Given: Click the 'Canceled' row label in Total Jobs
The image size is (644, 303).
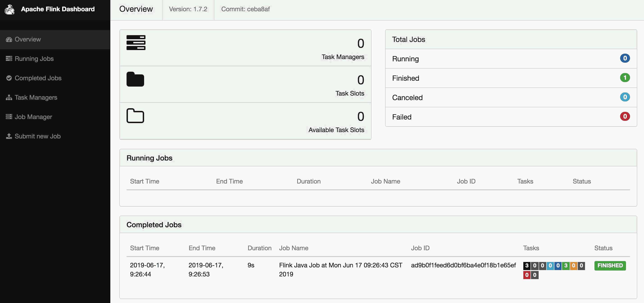Looking at the screenshot, I should point(407,98).
